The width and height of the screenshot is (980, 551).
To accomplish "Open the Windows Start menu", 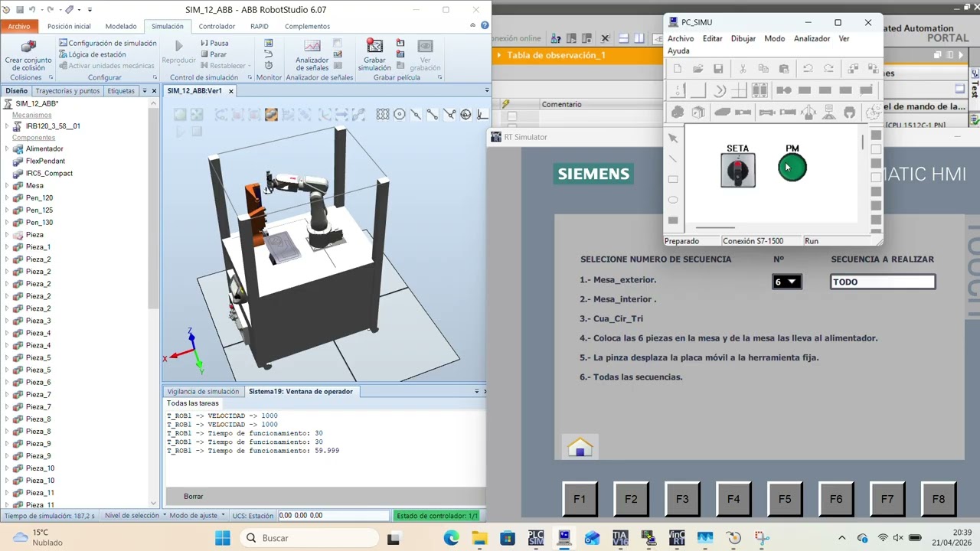I will (x=222, y=538).
